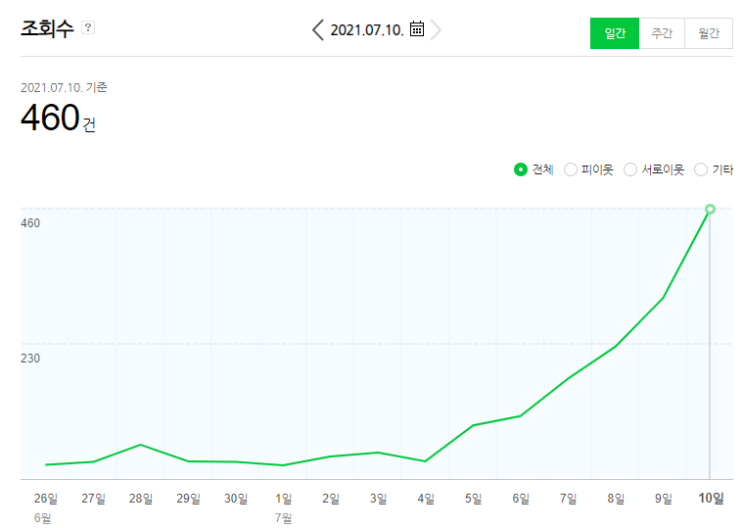
Task: Click the 460 y-axis value
Action: pyautogui.click(x=30, y=223)
